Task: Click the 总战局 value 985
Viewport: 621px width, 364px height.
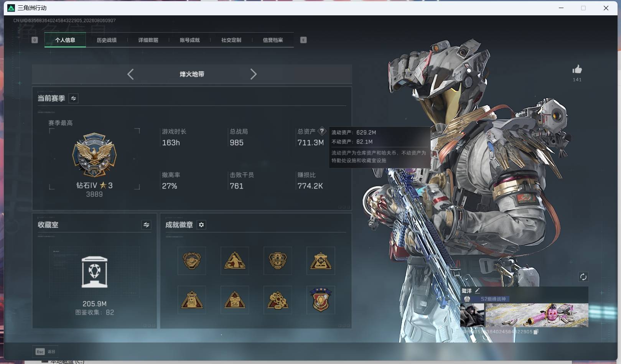Action: click(237, 143)
